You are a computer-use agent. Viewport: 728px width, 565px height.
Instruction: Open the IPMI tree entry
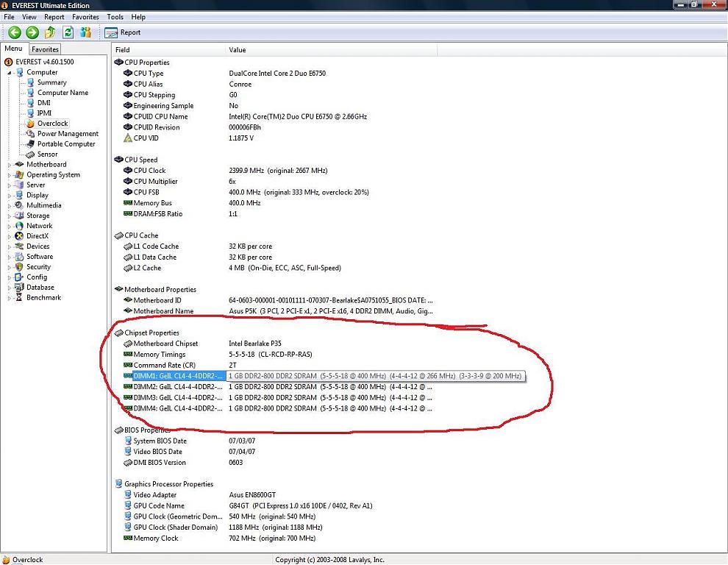[x=44, y=113]
